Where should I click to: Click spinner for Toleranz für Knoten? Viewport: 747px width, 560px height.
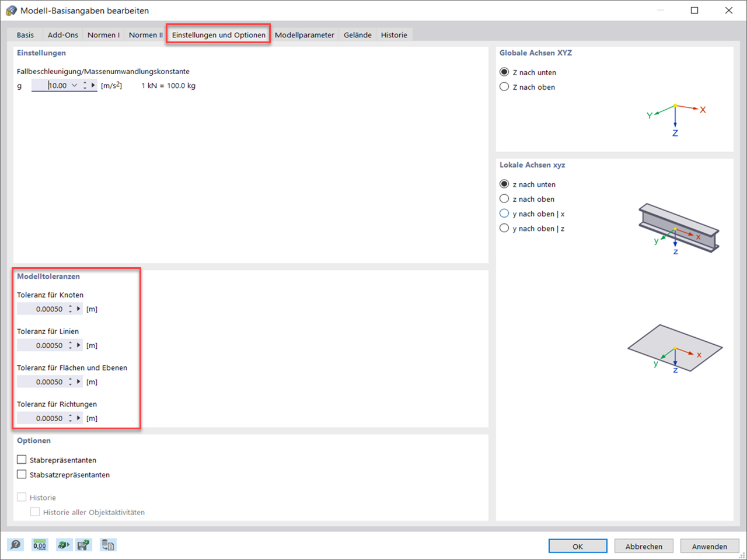tap(71, 309)
